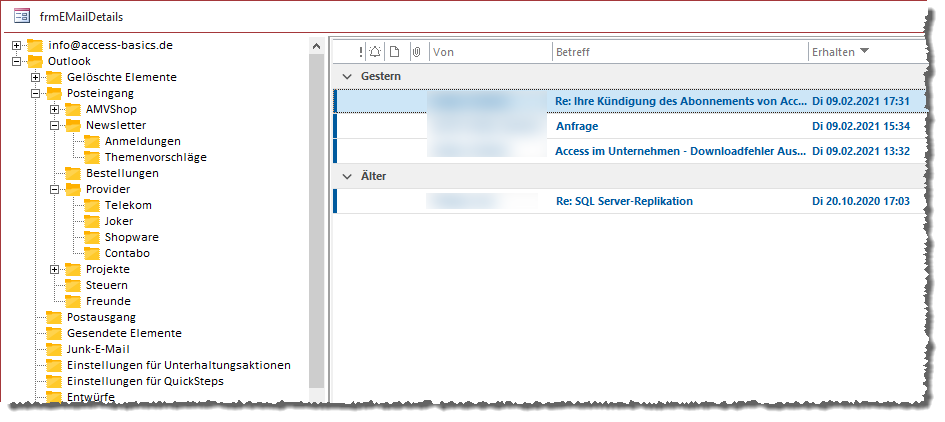Collapse the Posteingang node
This screenshot has width=945, height=422.
click(x=36, y=93)
